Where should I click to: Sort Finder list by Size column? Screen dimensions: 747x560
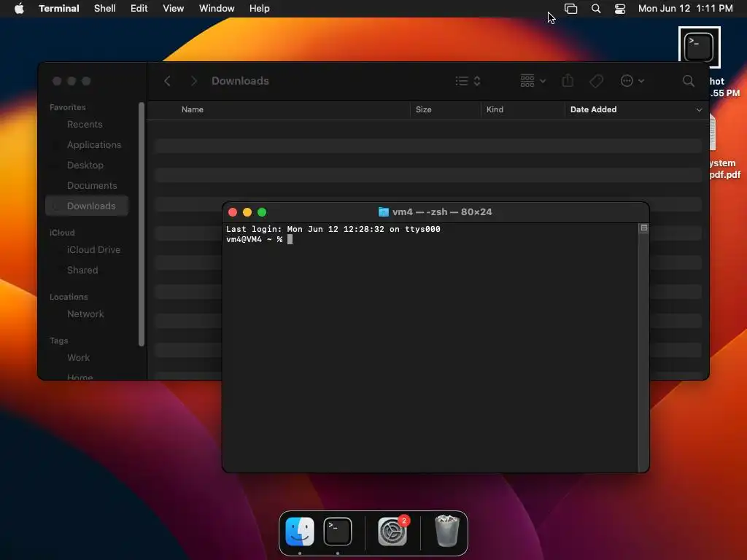424,109
